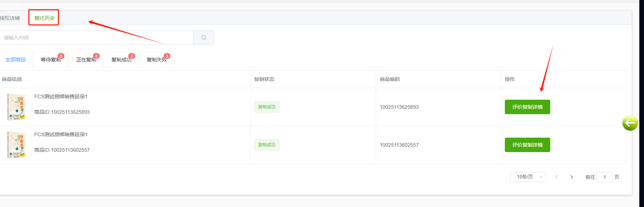This screenshot has height=207, width=644.
Task: Click first product's book thumbnail
Action: coord(16,107)
